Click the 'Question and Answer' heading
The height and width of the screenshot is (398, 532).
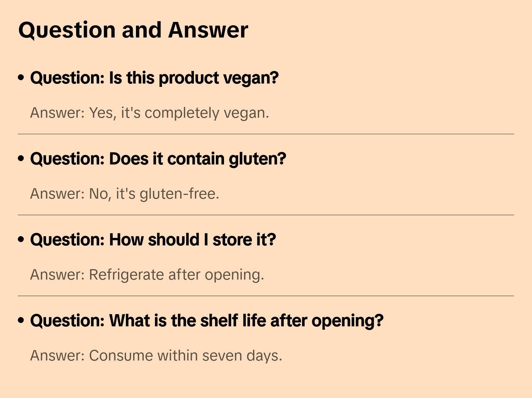(133, 30)
